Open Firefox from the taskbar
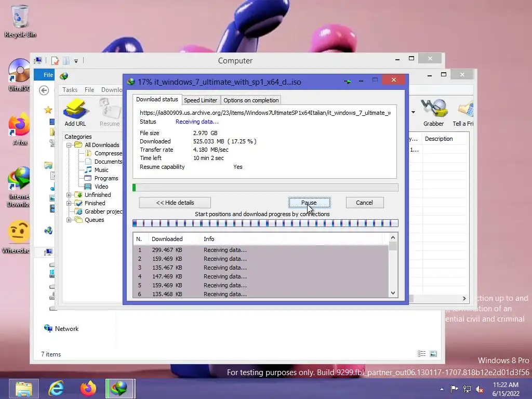532x399 pixels. [x=88, y=389]
